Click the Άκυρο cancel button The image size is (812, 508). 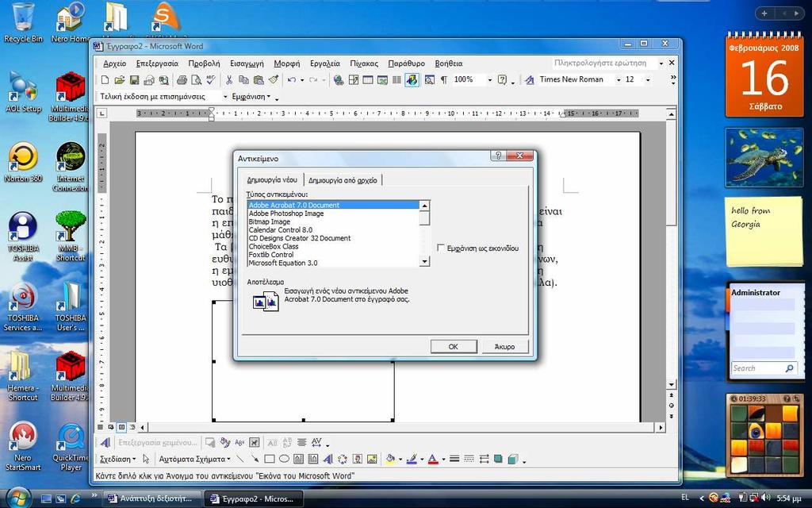(504, 346)
